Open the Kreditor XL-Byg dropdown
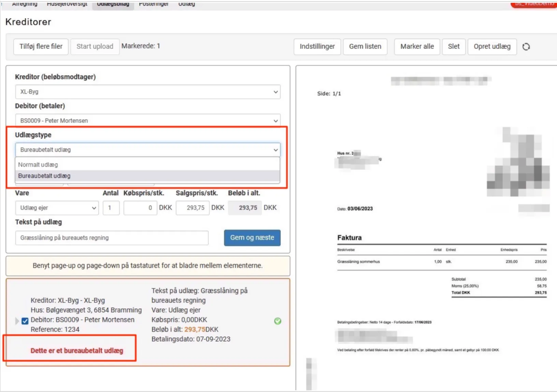This screenshot has height=392, width=557. (x=147, y=92)
